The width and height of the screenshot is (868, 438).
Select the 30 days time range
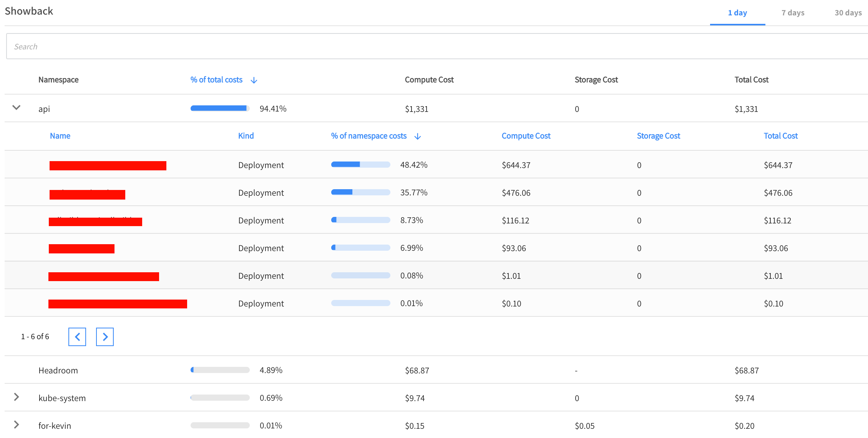click(848, 13)
